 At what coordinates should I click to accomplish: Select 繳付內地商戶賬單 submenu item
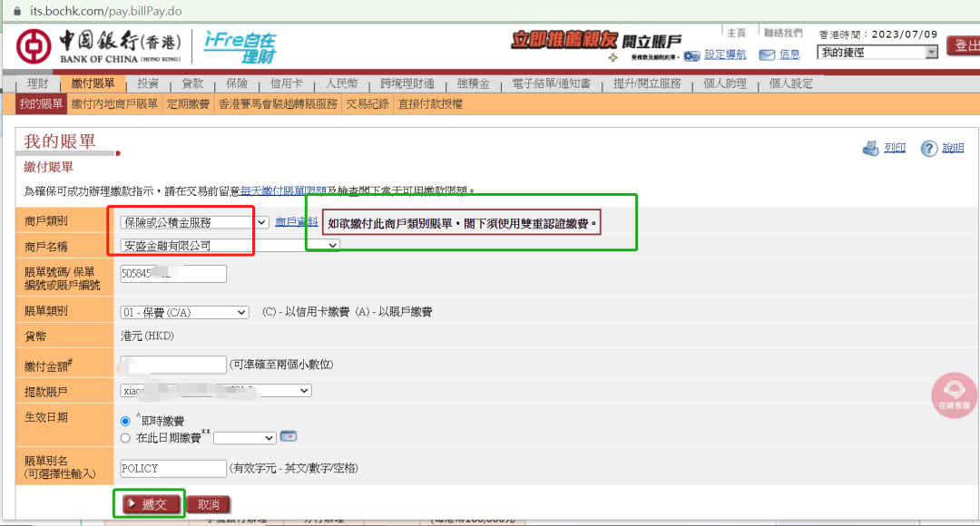pos(114,103)
